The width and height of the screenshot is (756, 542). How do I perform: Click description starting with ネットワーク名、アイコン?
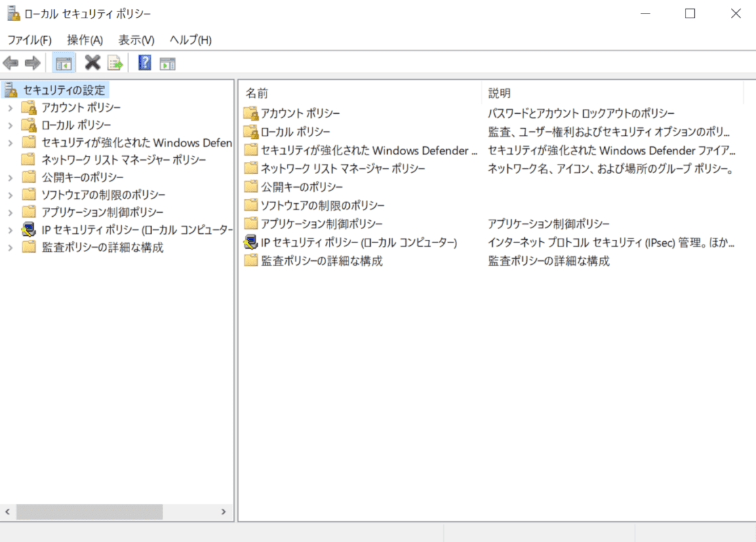coord(611,169)
